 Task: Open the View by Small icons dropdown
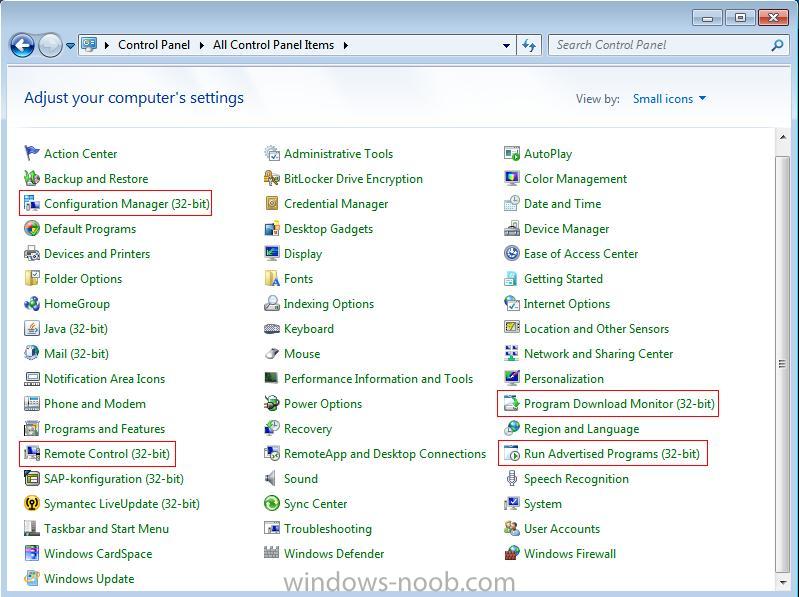pyautogui.click(x=669, y=99)
